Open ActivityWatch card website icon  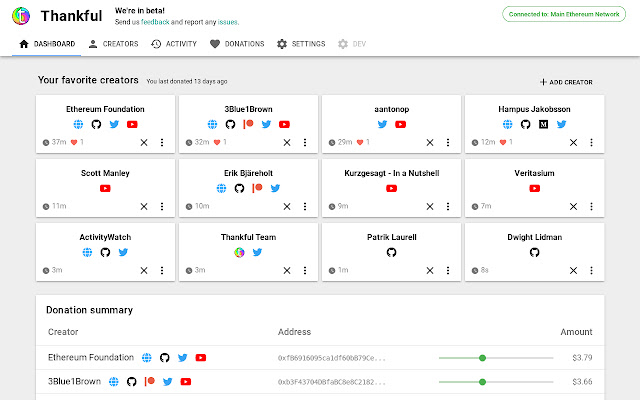pyautogui.click(x=87, y=252)
